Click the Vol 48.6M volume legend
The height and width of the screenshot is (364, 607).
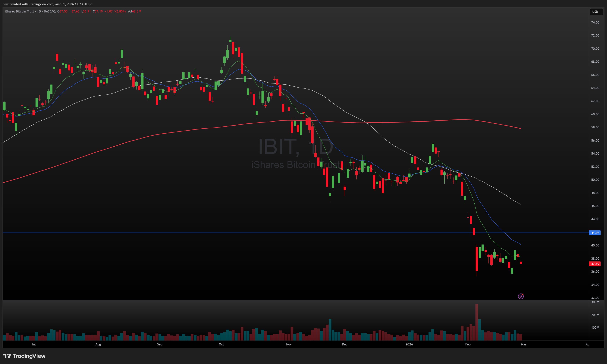pos(134,11)
